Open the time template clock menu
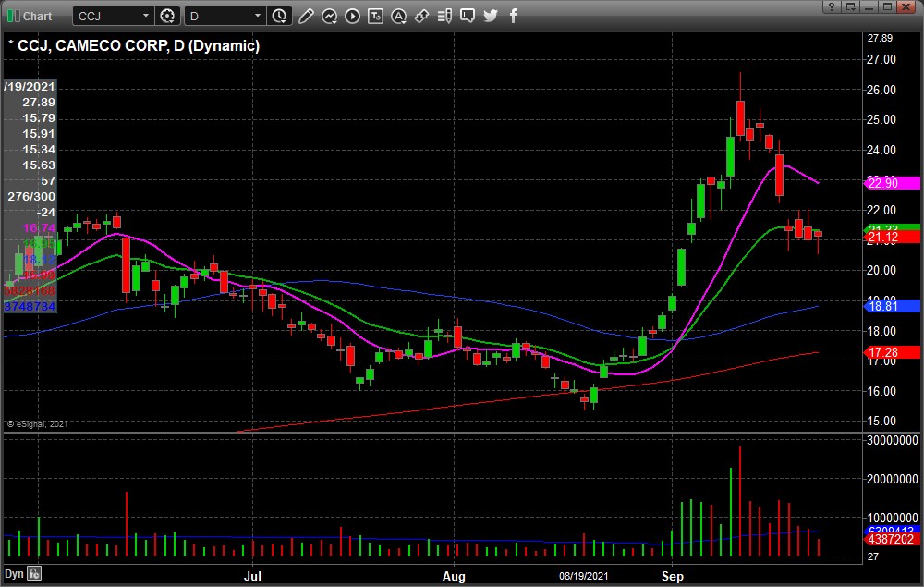Image resolution: width=924 pixels, height=587 pixels. 279,16
